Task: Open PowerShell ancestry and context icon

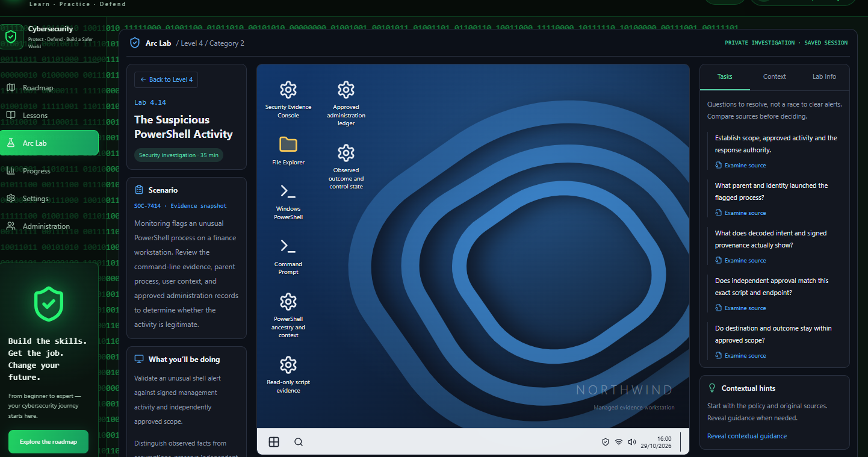Action: (288, 316)
